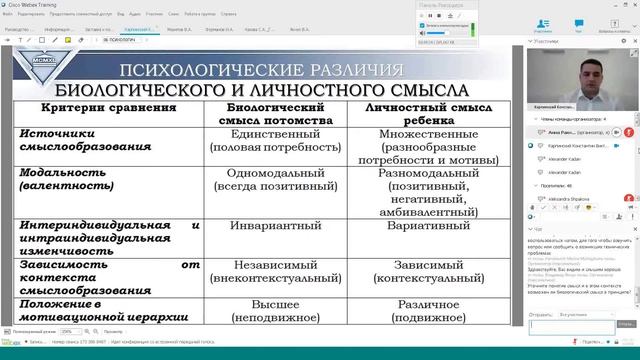640x360 pixels.
Task: Select attendee Aleksandra Shipakova
Action: [569, 199]
